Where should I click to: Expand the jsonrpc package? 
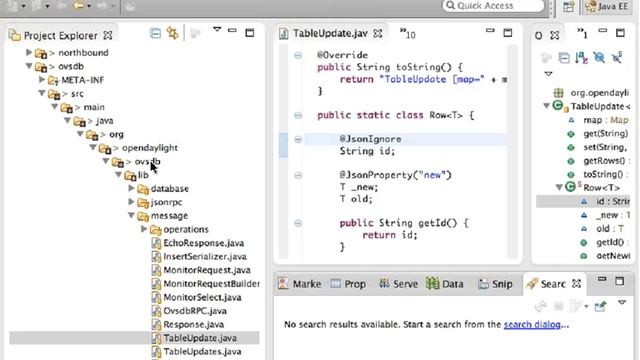(x=131, y=202)
